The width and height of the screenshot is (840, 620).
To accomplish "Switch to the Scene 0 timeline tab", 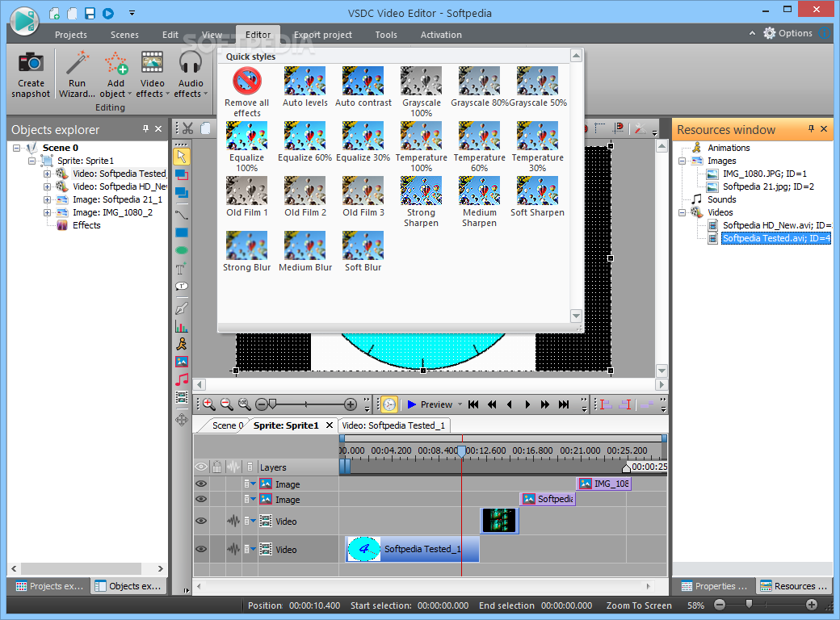I will coord(227,425).
